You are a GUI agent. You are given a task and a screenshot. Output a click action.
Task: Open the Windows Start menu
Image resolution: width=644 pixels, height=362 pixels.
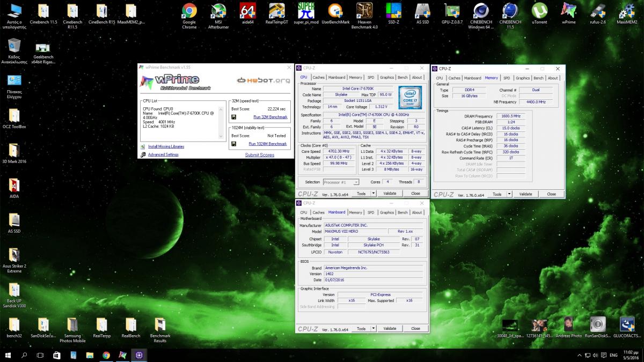[x=9, y=355]
